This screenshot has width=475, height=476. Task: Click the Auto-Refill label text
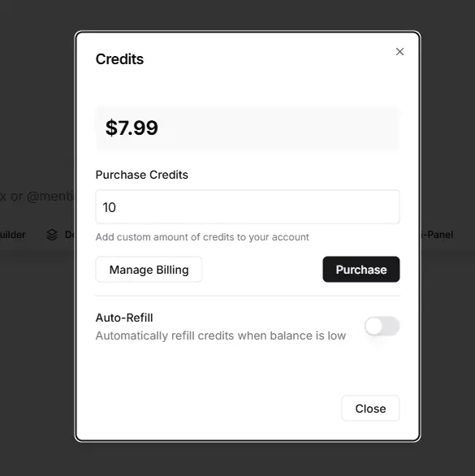tap(124, 318)
